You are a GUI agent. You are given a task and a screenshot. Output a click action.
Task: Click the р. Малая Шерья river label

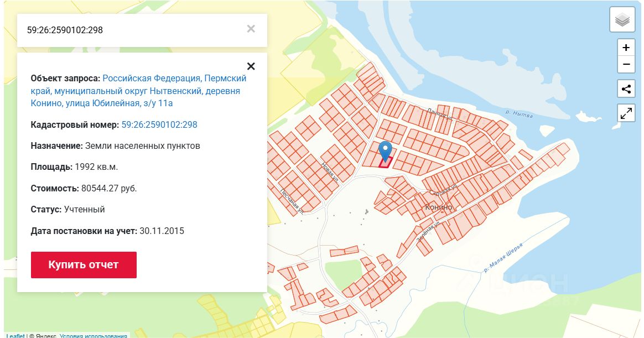coord(503,258)
